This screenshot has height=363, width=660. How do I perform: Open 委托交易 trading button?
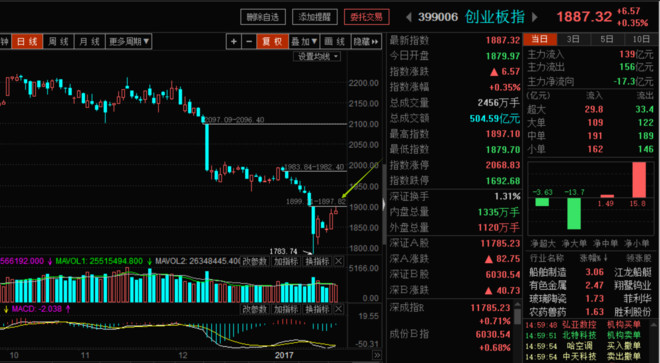click(366, 17)
